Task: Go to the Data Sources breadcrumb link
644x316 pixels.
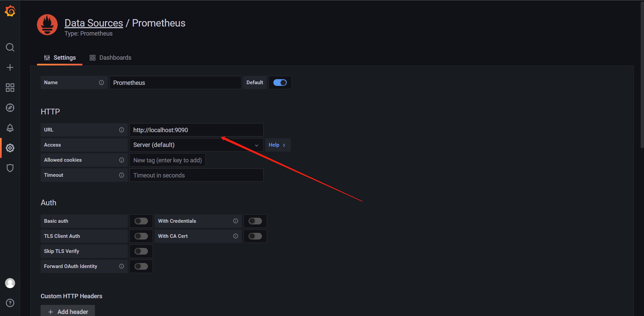Action: click(94, 23)
